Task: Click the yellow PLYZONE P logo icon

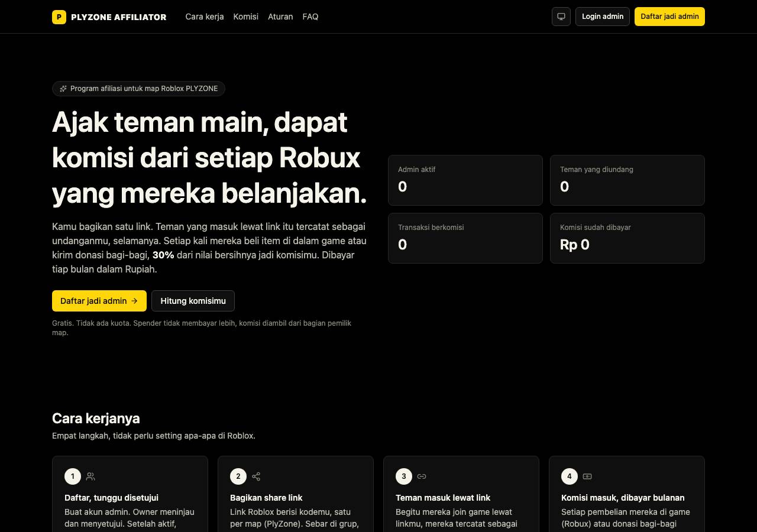Action: (x=59, y=17)
